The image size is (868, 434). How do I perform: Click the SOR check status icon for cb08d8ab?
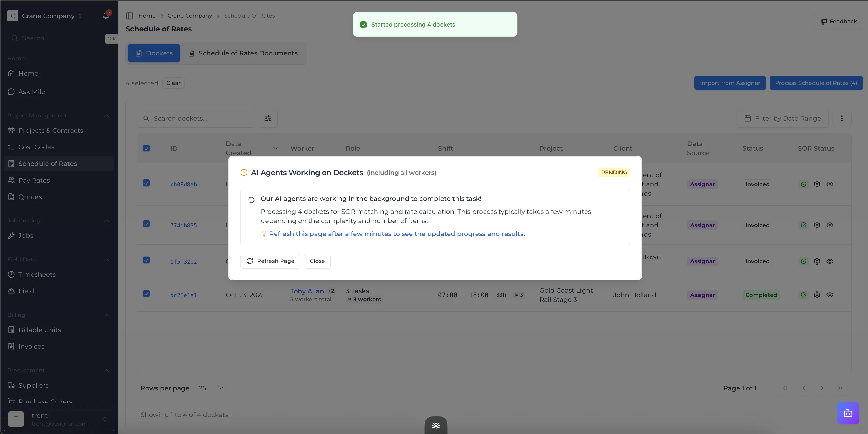tap(803, 184)
